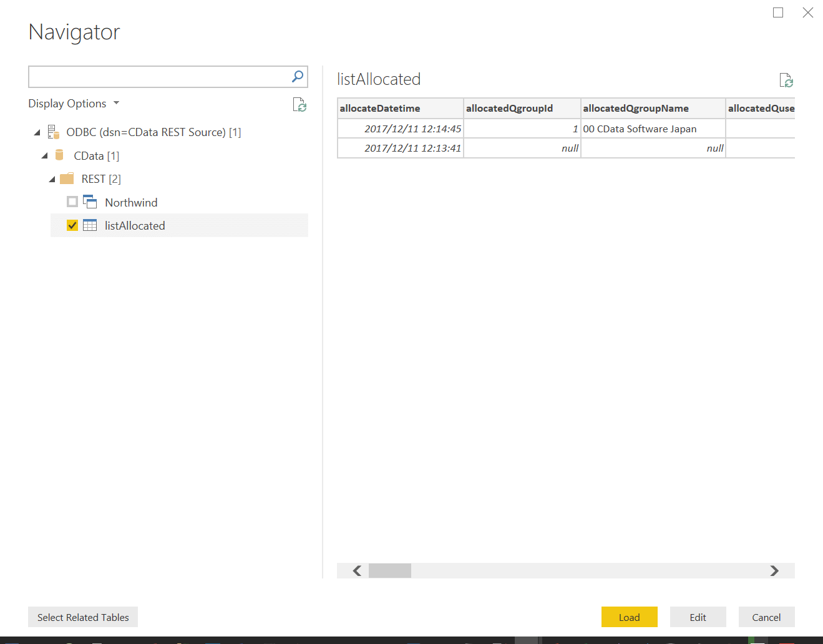Image resolution: width=823 pixels, height=644 pixels.
Task: Click the Edit button
Action: click(698, 617)
